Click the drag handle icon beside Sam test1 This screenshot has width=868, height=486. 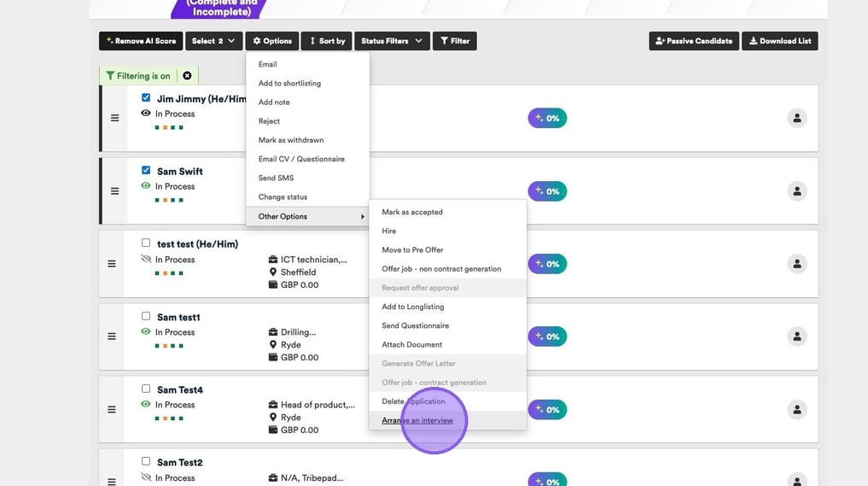(x=112, y=337)
